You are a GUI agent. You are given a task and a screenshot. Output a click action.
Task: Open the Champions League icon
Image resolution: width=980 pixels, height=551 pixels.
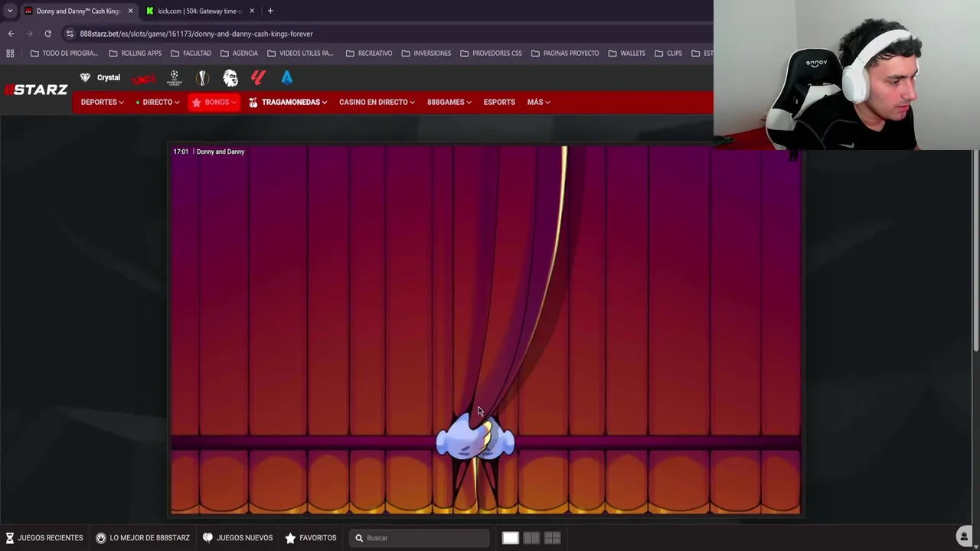pos(175,77)
